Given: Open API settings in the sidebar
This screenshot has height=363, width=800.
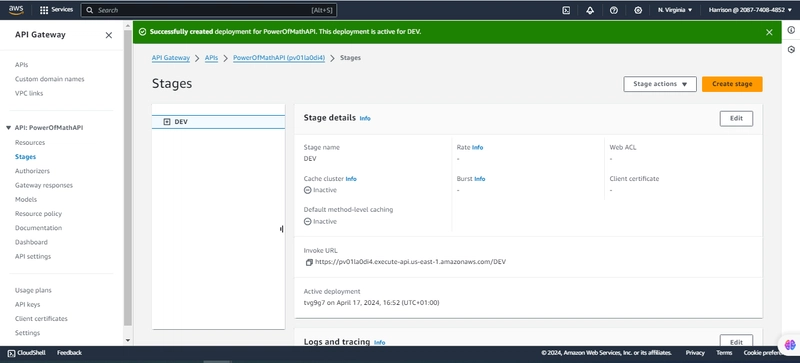Looking at the screenshot, I should pyautogui.click(x=33, y=257).
